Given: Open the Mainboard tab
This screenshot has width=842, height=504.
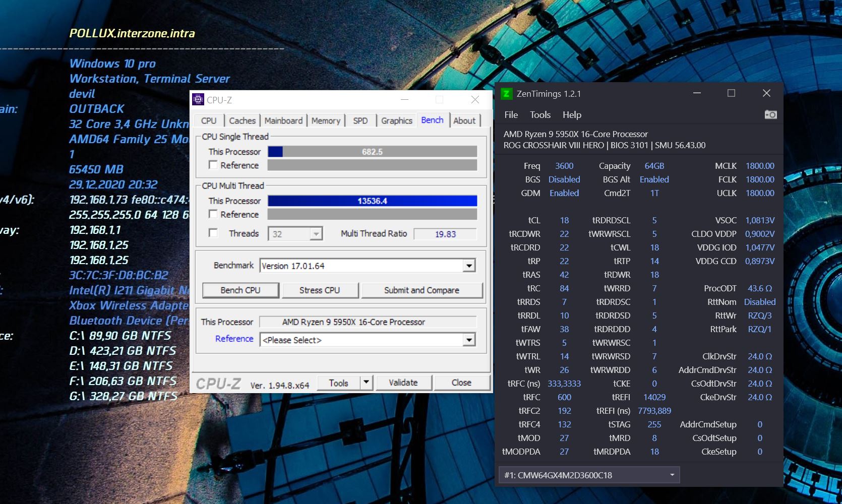Looking at the screenshot, I should [283, 121].
